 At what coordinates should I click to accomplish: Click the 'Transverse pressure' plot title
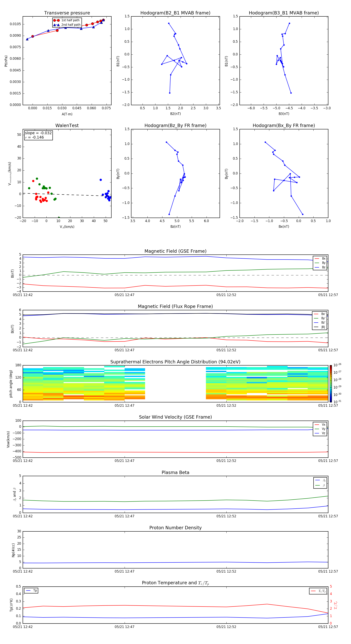click(x=67, y=13)
